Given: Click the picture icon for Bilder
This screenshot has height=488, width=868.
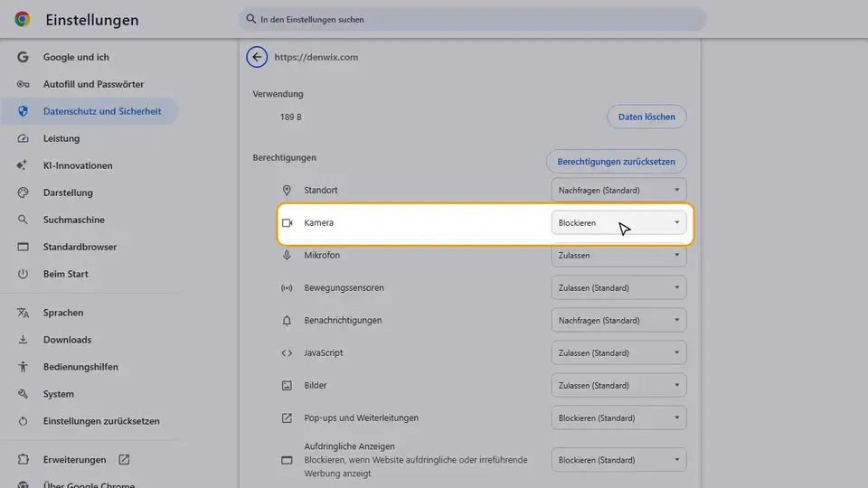Looking at the screenshot, I should [x=287, y=386].
